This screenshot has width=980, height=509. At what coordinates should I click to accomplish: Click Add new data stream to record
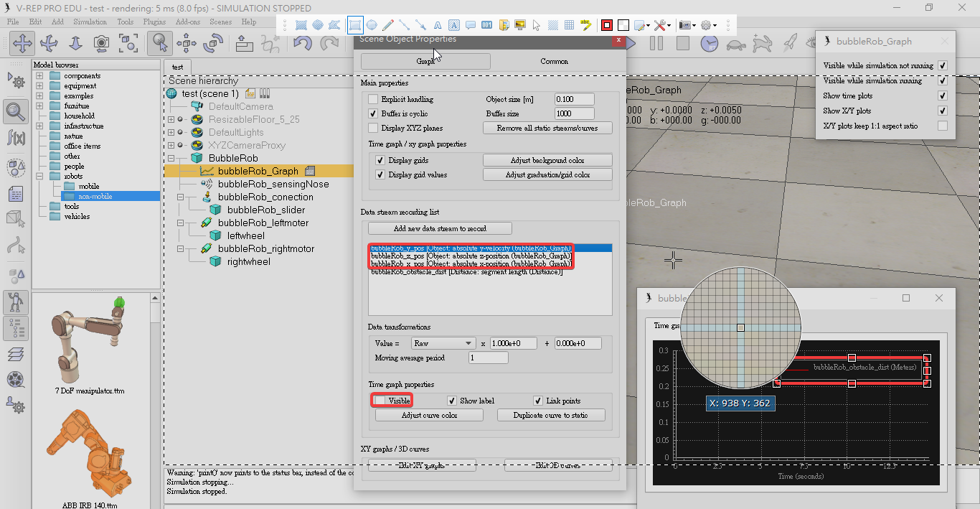pyautogui.click(x=440, y=228)
